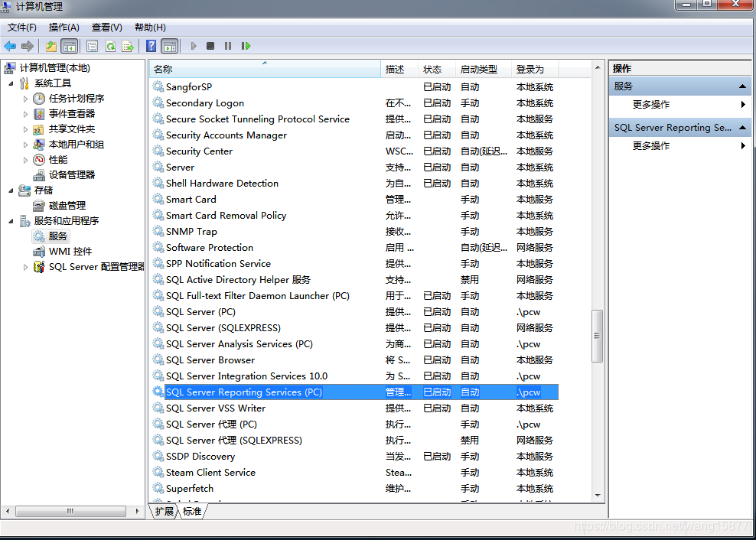Collapse the 存储 tree node

(x=11, y=190)
